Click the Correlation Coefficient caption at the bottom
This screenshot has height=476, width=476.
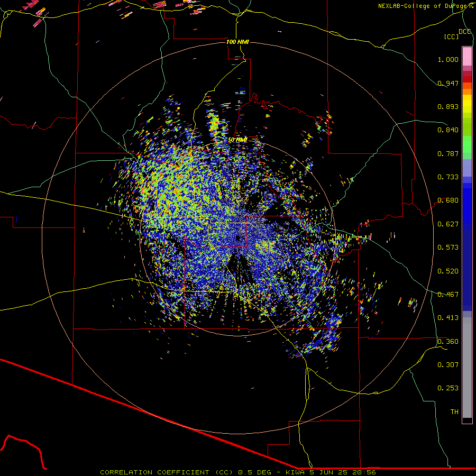pyautogui.click(x=237, y=472)
